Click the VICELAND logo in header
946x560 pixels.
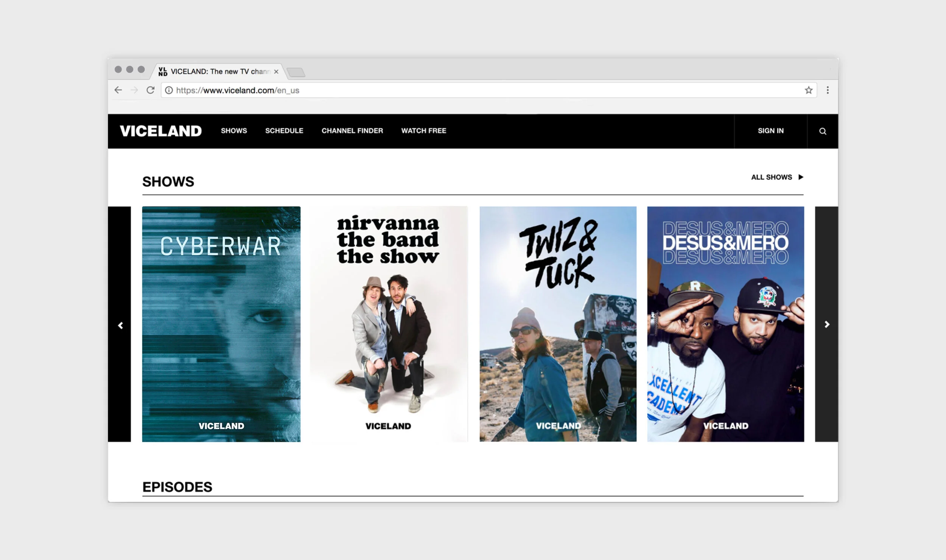pos(161,131)
